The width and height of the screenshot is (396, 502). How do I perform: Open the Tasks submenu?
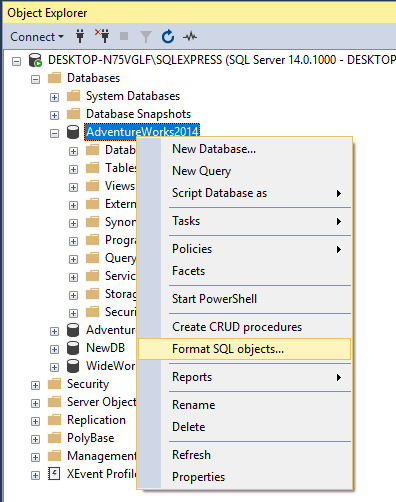(x=245, y=221)
